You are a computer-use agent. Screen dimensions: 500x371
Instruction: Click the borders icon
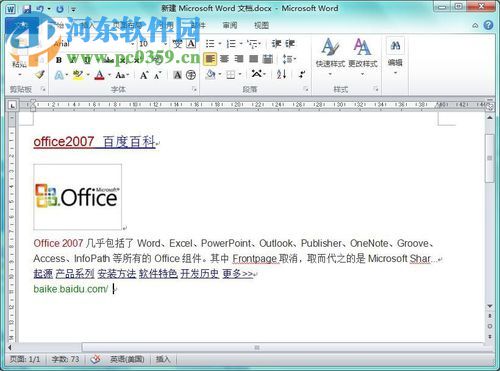[x=231, y=74]
